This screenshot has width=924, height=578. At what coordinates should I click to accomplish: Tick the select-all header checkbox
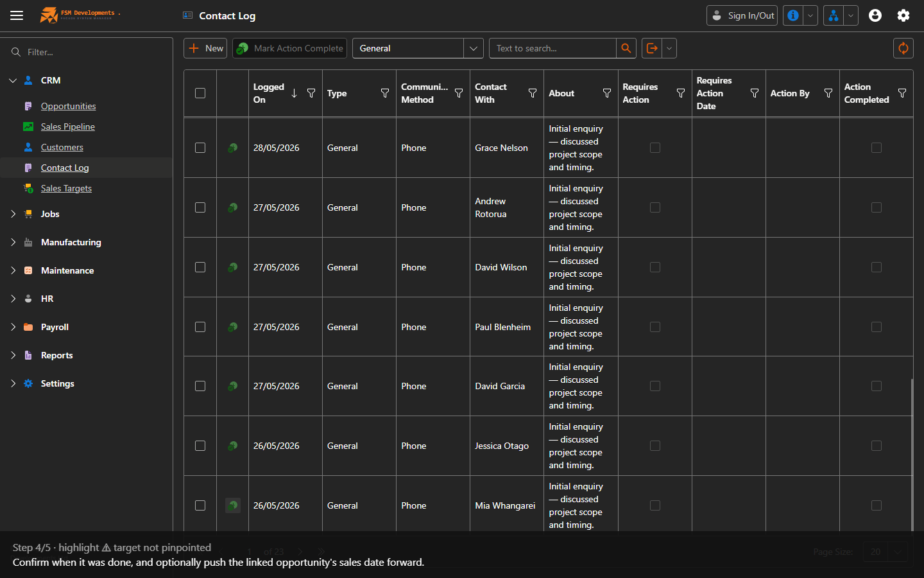[200, 93]
